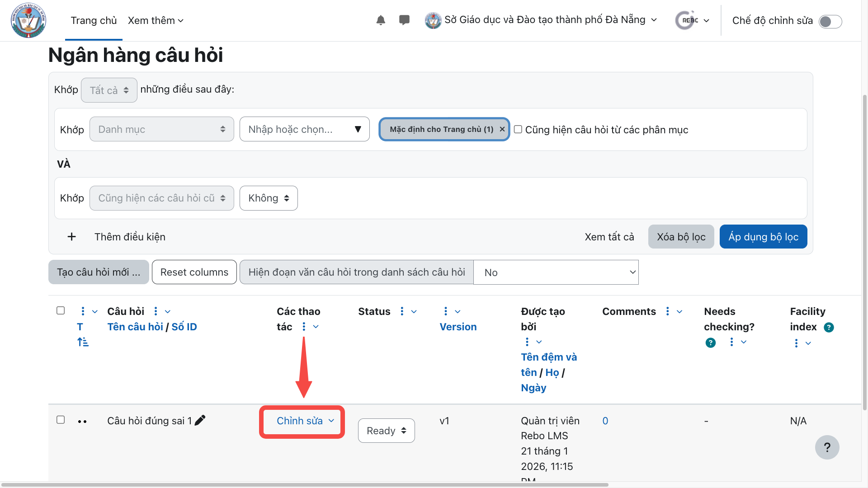Expand the Chỉnh sửa actions menu
This screenshot has width=868, height=488.
point(305,421)
